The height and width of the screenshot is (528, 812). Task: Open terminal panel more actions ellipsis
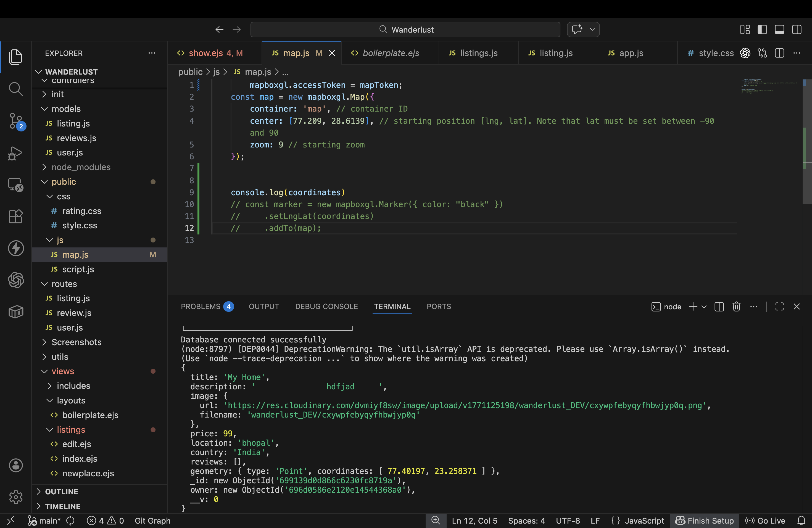[x=754, y=307]
